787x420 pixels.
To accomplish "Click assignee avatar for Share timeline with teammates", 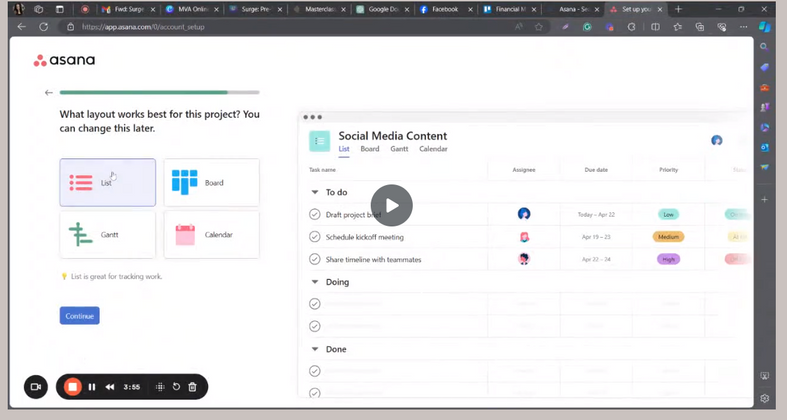I will tap(524, 259).
